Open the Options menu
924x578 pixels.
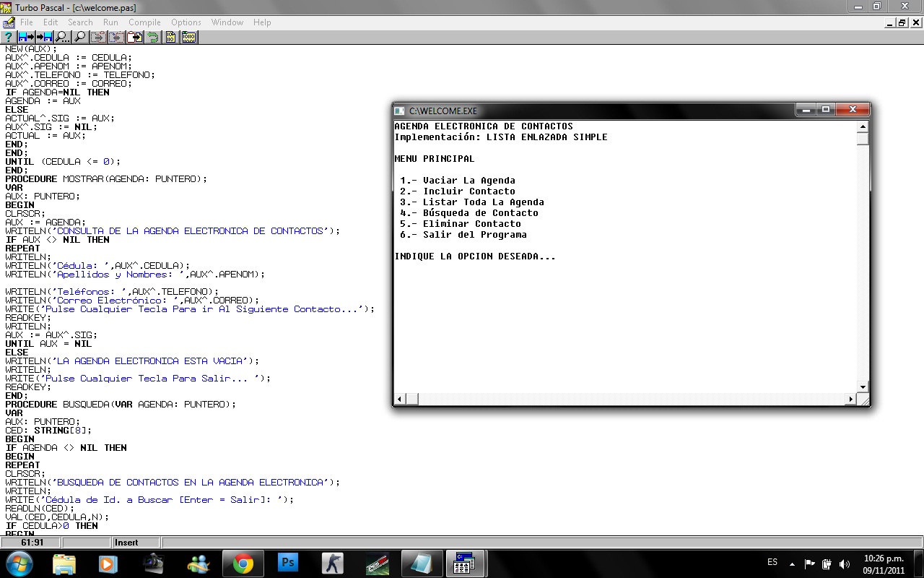[x=186, y=22]
